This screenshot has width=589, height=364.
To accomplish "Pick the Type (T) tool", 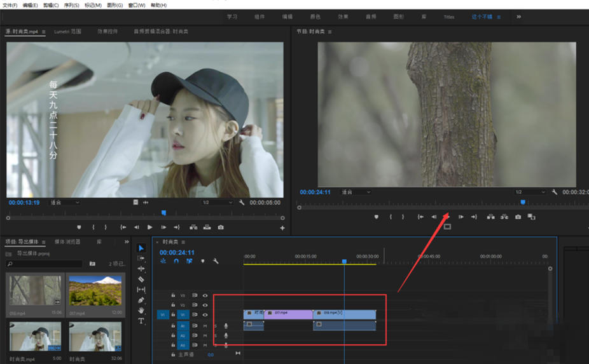I will point(141,321).
